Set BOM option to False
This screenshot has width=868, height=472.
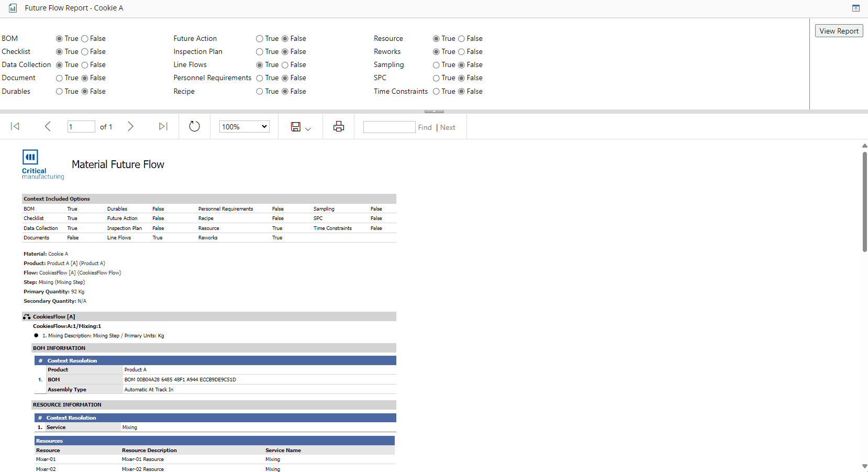pyautogui.click(x=85, y=39)
